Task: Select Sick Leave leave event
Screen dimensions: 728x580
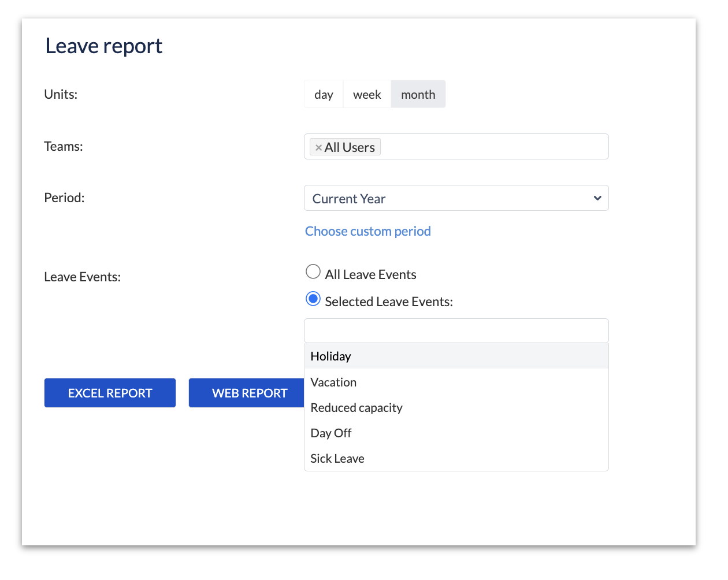Action: coord(337,459)
